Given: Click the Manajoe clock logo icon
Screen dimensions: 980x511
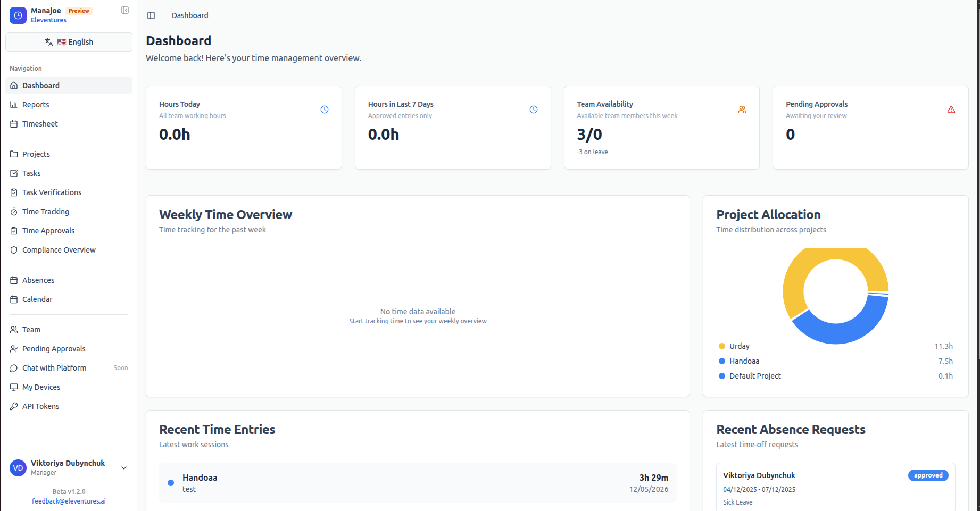Looking at the screenshot, I should (18, 15).
